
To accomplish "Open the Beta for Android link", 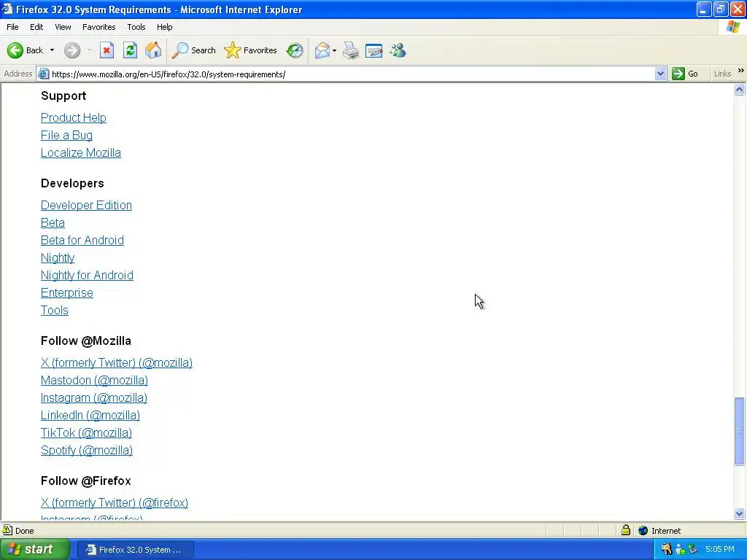I will coord(82,241).
